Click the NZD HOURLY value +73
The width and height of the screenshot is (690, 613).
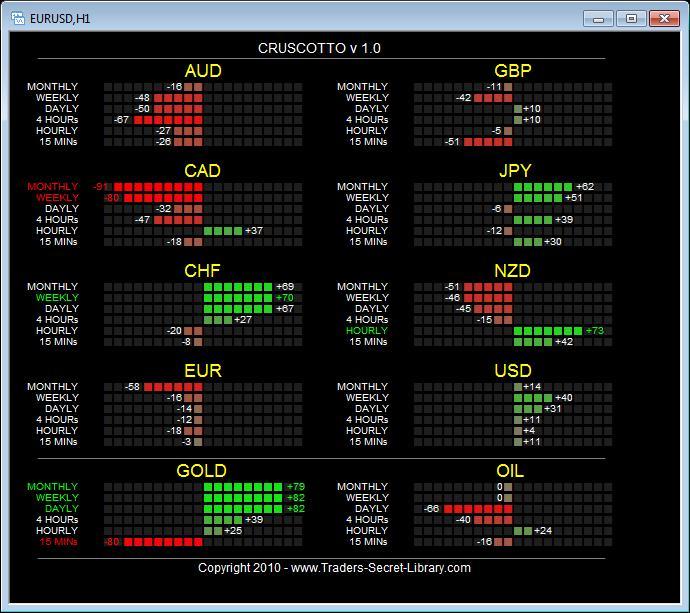click(595, 330)
